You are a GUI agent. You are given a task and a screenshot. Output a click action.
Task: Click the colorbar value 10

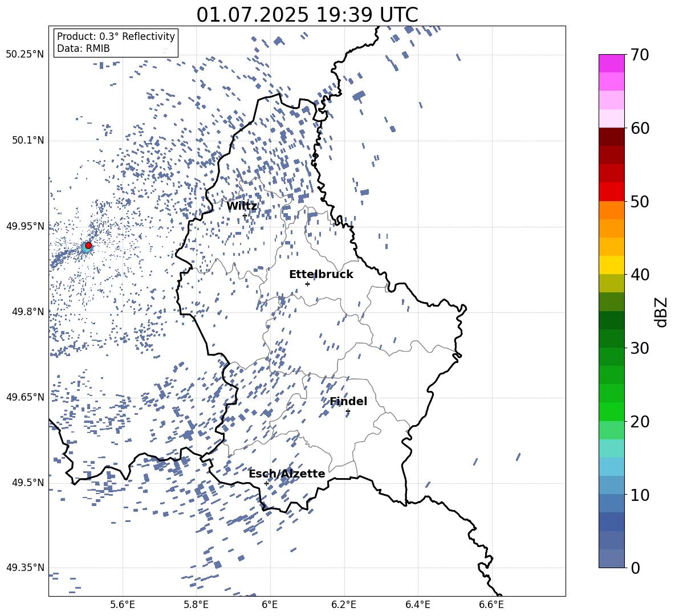[640, 495]
